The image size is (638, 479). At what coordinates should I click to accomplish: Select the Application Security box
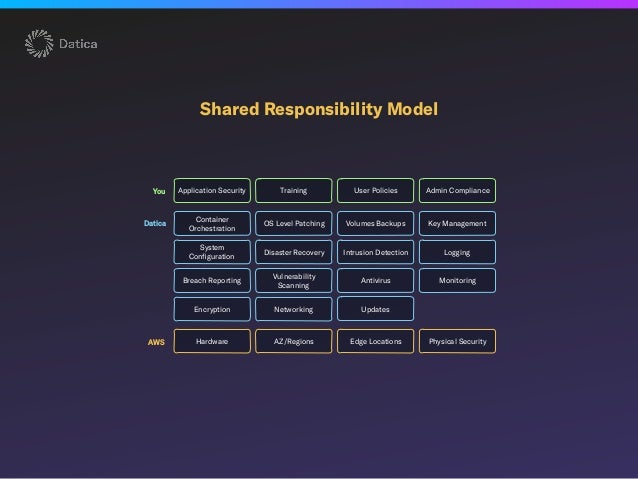click(x=212, y=190)
